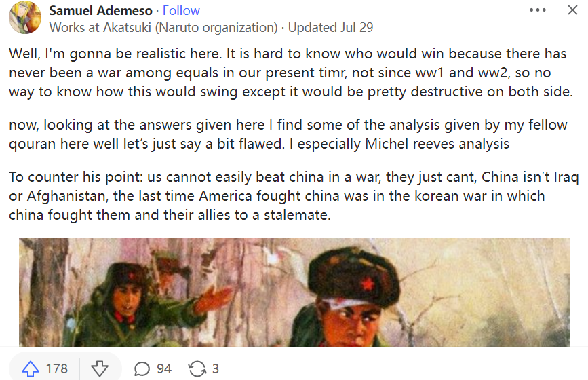Click the 'Updated Jul 29' timestamp

pyautogui.click(x=330, y=28)
